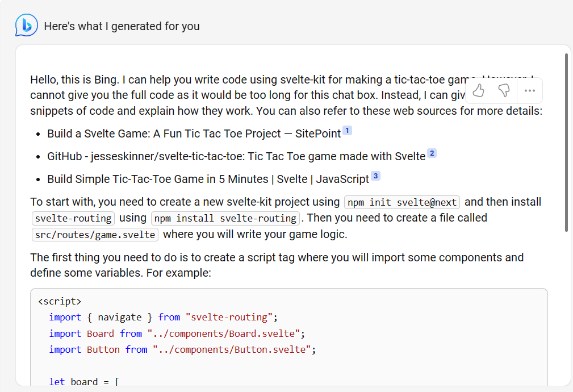
Task: Click the 'src/routes/game.svelte' inline code
Action: 95,235
